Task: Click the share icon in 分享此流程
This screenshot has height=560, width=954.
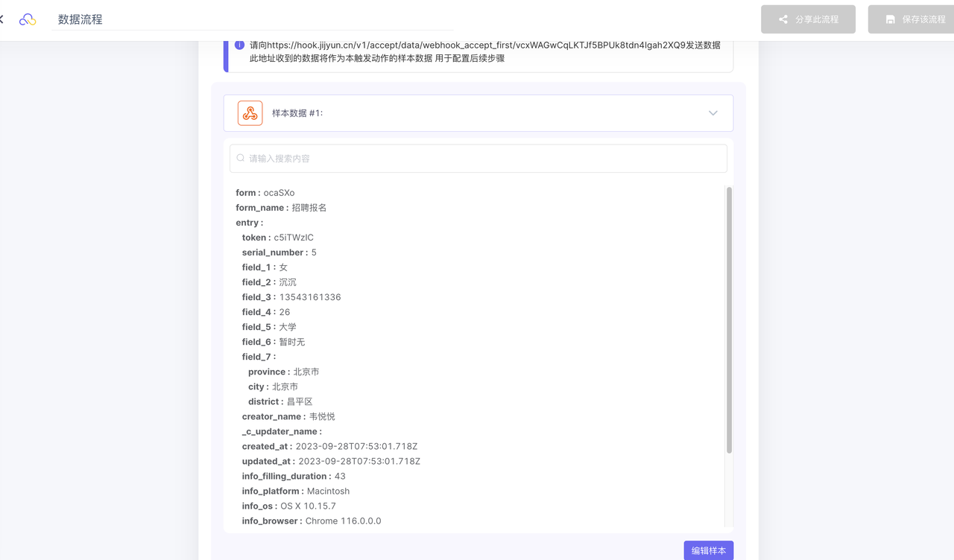Action: pos(783,19)
